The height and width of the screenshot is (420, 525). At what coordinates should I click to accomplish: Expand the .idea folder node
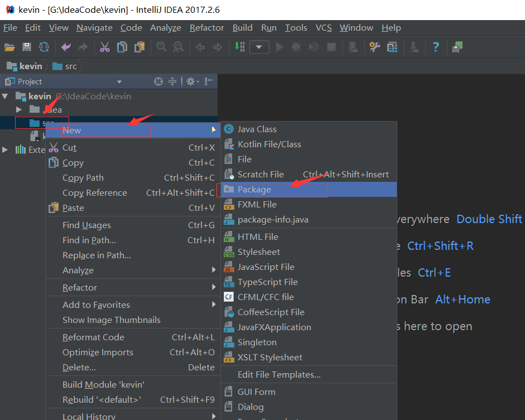tap(19, 110)
